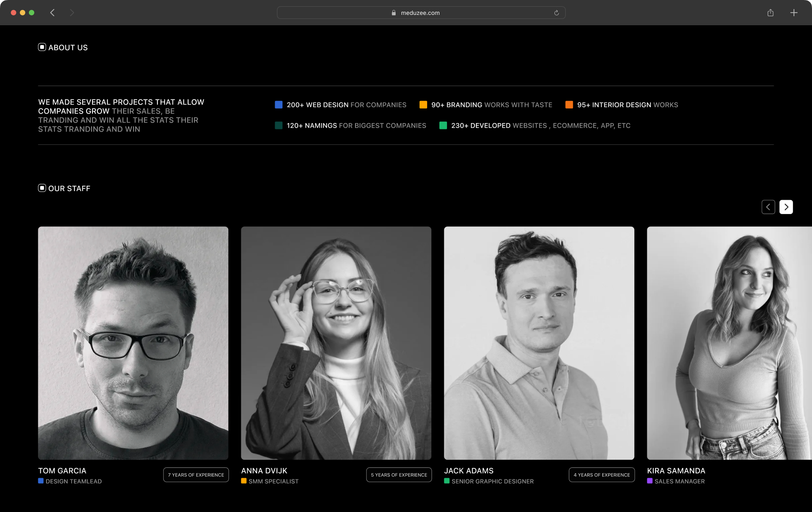Open Anna Dvijk's portrait photo
Image resolution: width=812 pixels, height=512 pixels.
tap(336, 343)
